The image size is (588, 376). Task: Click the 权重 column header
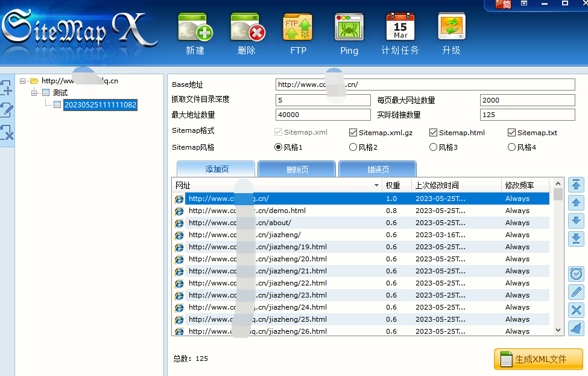(x=397, y=185)
